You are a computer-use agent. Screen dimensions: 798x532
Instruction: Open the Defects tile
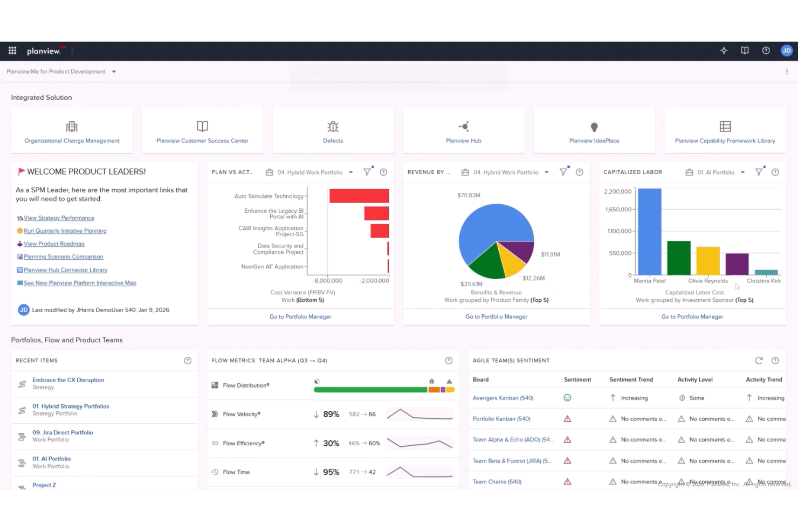(x=333, y=130)
